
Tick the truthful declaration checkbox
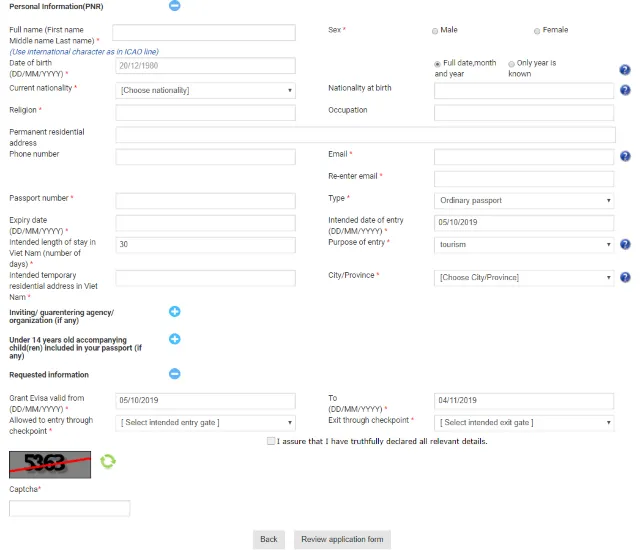(x=271, y=441)
